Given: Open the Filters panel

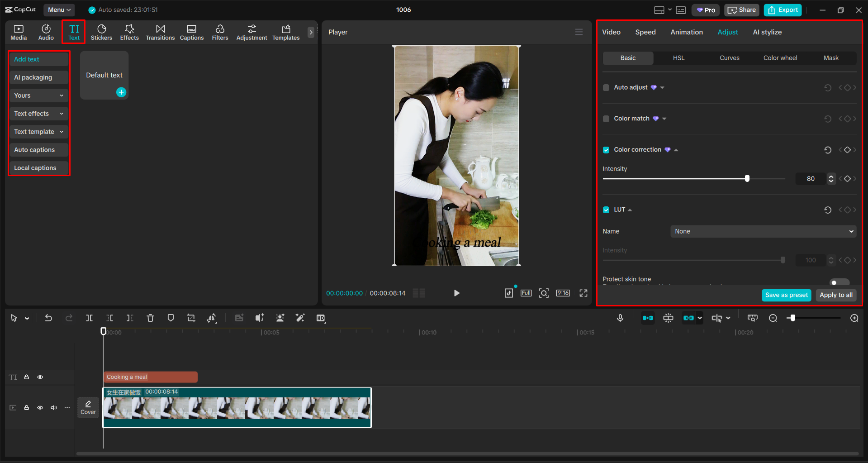Looking at the screenshot, I should click(220, 32).
